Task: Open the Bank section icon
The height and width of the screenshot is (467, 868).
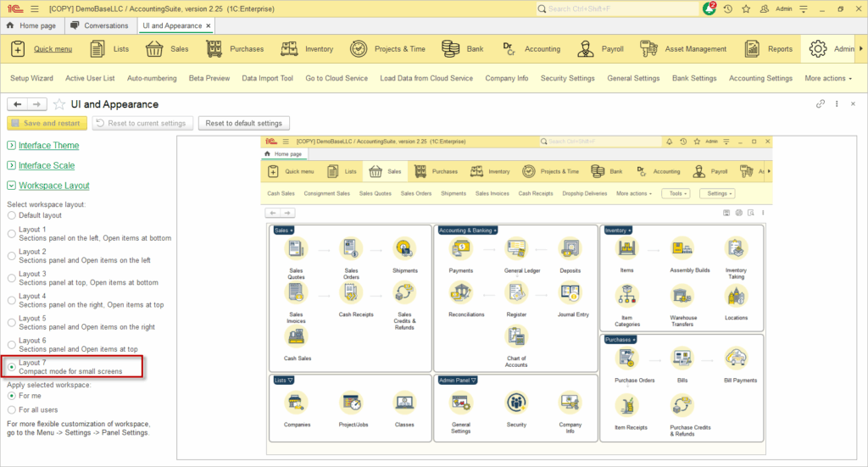Action: tap(451, 48)
